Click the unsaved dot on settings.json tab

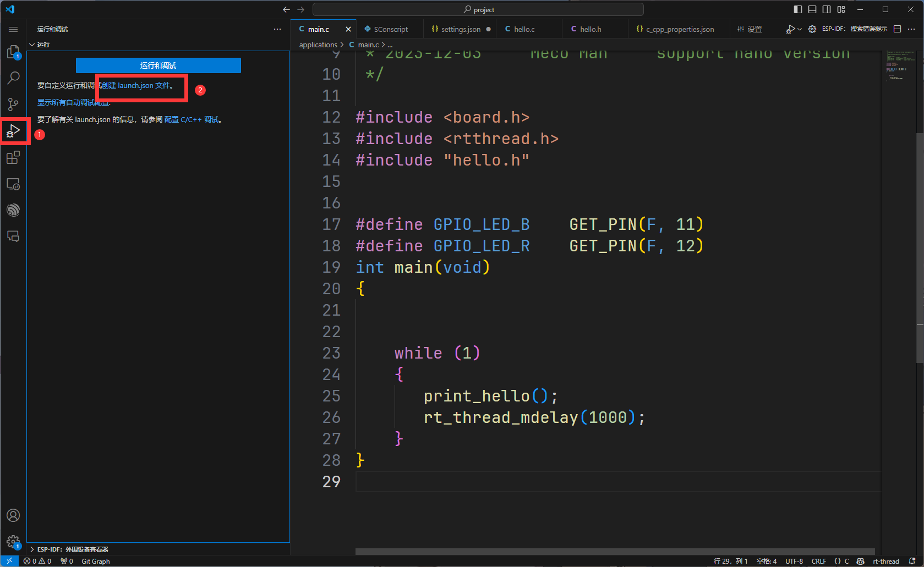click(488, 29)
